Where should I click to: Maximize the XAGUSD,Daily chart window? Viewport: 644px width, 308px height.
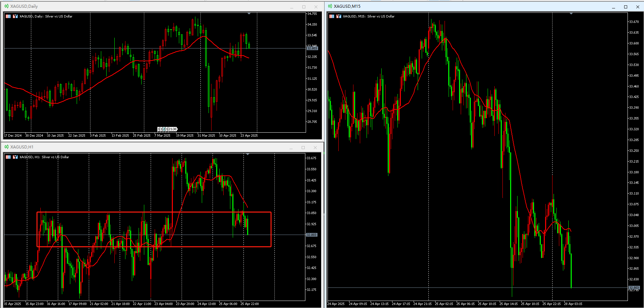(x=304, y=7)
